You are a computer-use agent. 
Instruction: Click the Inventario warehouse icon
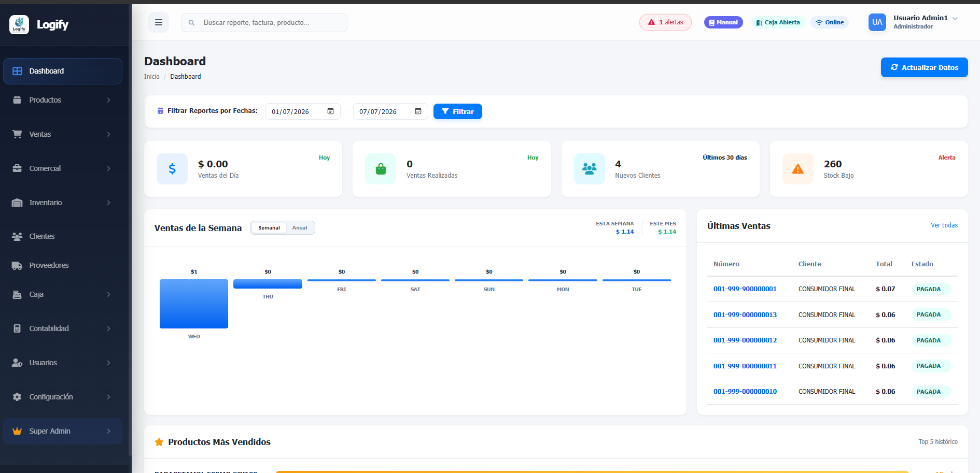pos(17,203)
